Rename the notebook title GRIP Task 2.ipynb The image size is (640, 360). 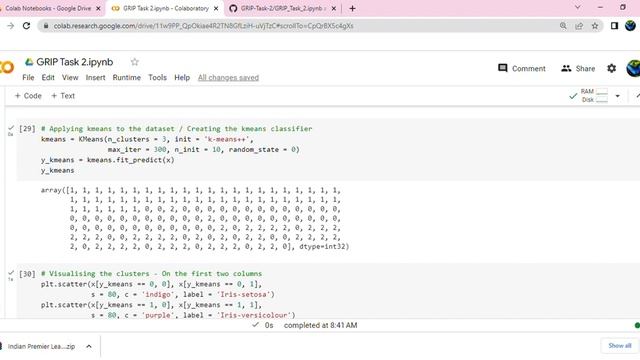point(75,62)
